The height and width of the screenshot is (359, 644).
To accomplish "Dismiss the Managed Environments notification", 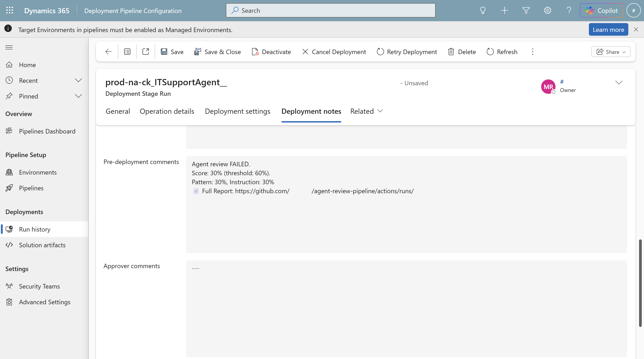I will point(636,30).
